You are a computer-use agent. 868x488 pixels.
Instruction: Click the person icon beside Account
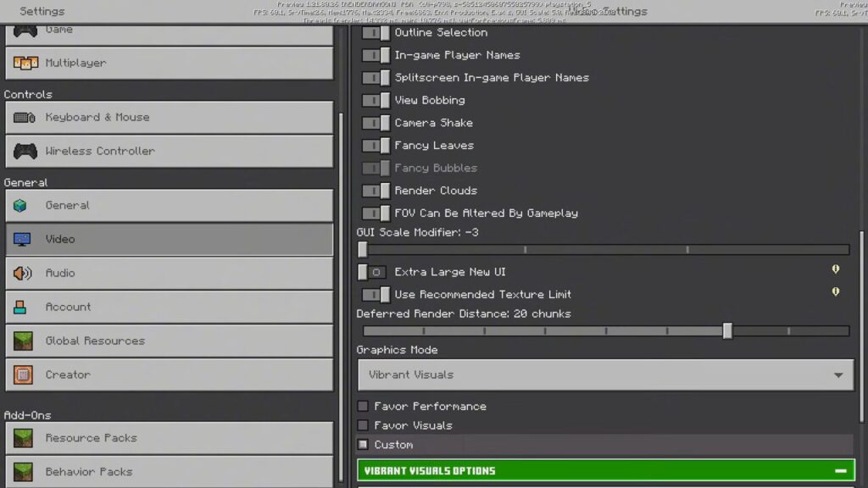[x=20, y=307]
